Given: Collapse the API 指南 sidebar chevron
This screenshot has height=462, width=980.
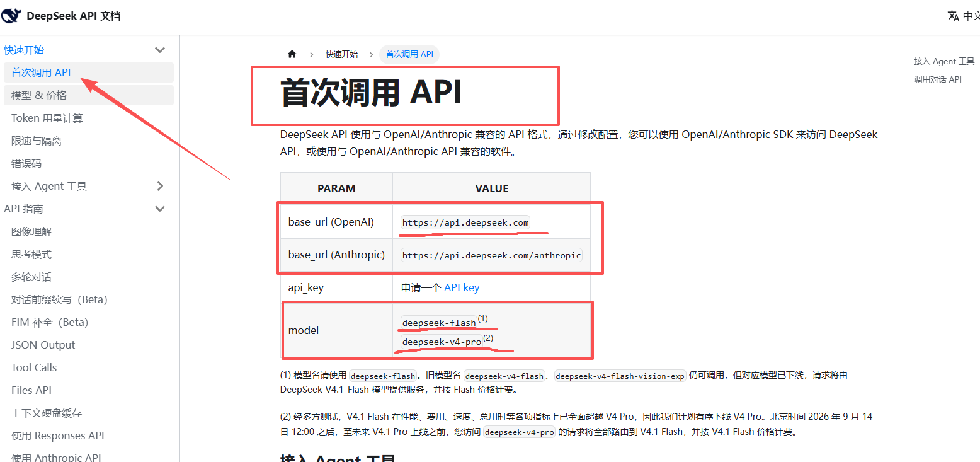Looking at the screenshot, I should pos(160,209).
